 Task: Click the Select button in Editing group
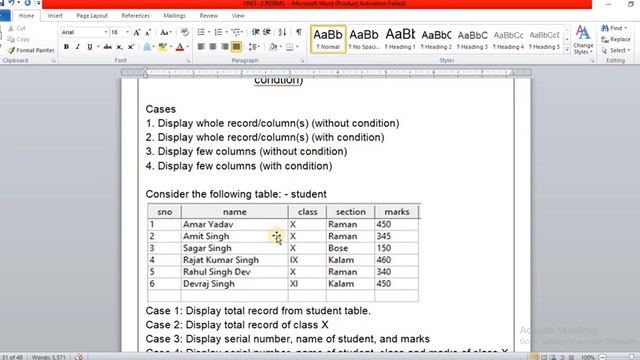point(616,50)
